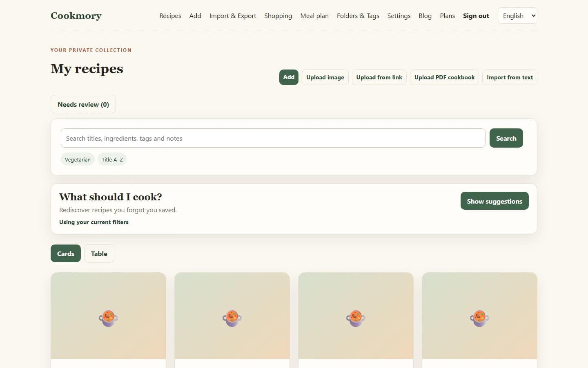
Task: Show Needs review (0) recipes
Action: [x=83, y=104]
